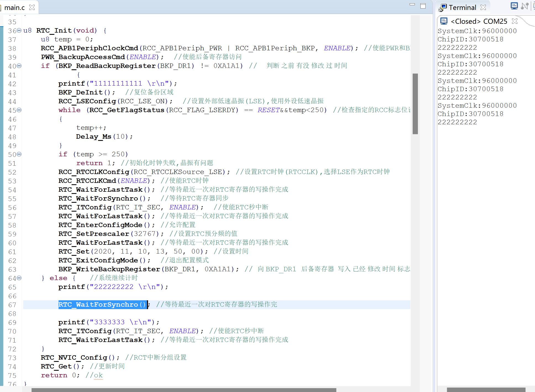Click the else keyword on line 64
This screenshot has height=392, width=535.
[x=58, y=278]
